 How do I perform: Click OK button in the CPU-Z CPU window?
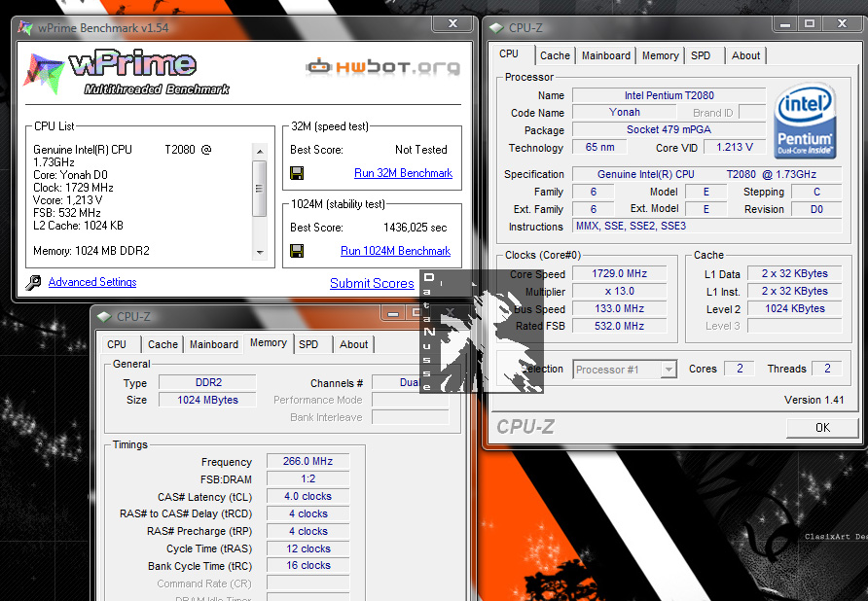(x=822, y=427)
